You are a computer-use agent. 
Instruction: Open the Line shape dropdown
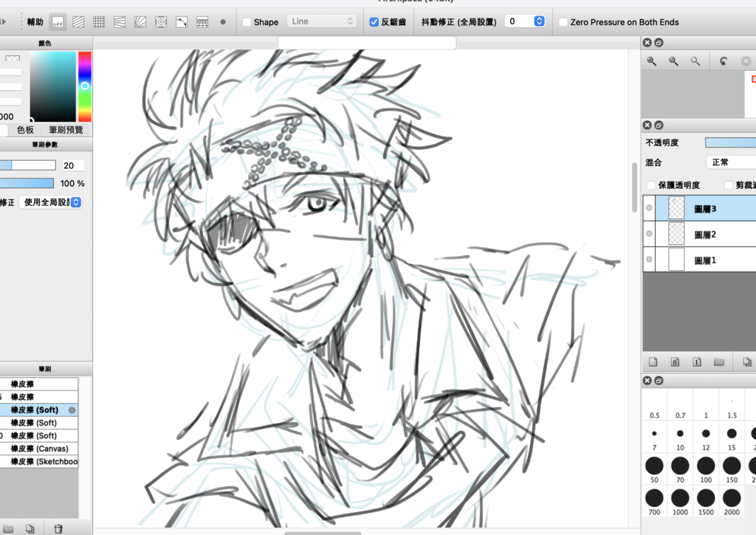(x=322, y=21)
